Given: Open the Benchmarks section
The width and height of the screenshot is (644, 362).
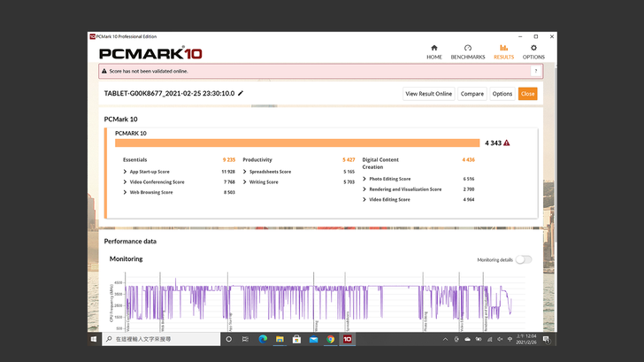Looking at the screenshot, I should (467, 51).
